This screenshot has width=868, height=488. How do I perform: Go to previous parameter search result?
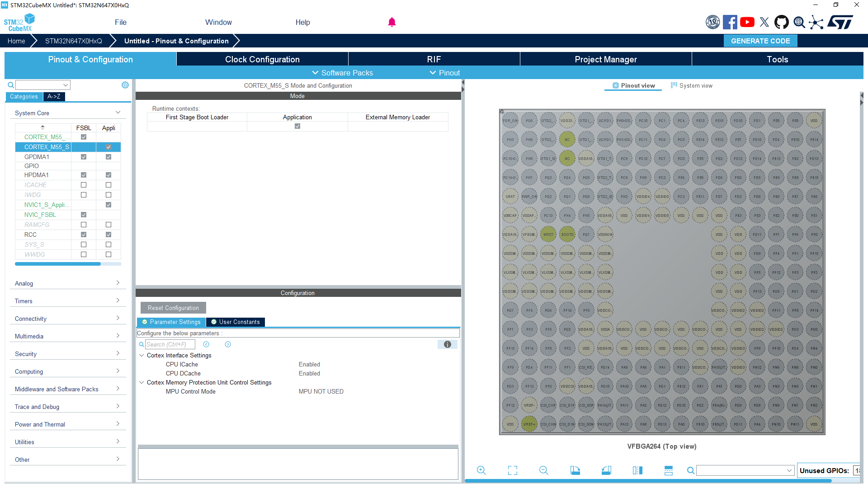tap(206, 344)
